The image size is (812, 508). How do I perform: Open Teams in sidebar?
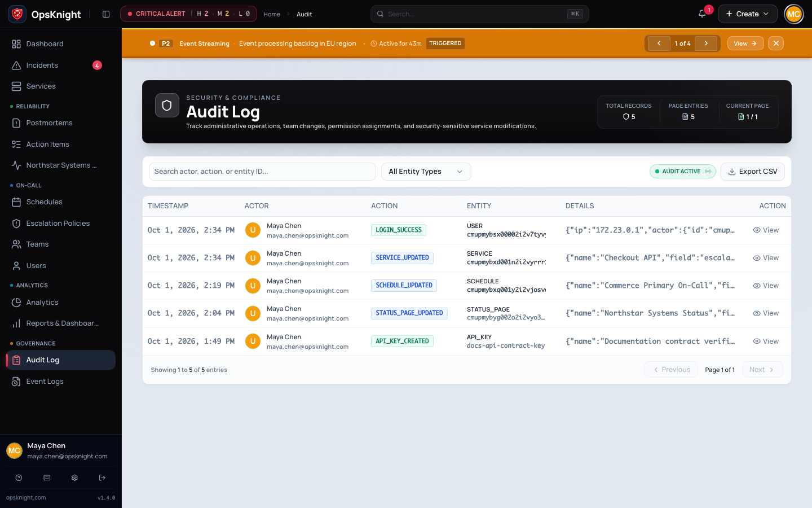(60, 244)
